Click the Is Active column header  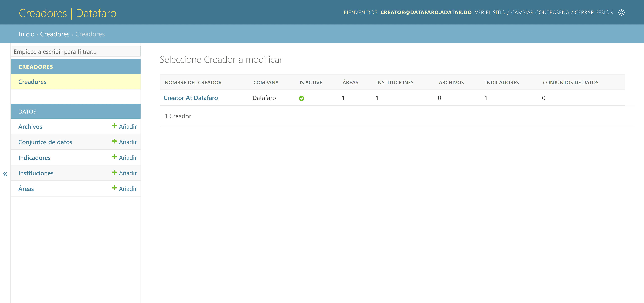click(x=311, y=83)
